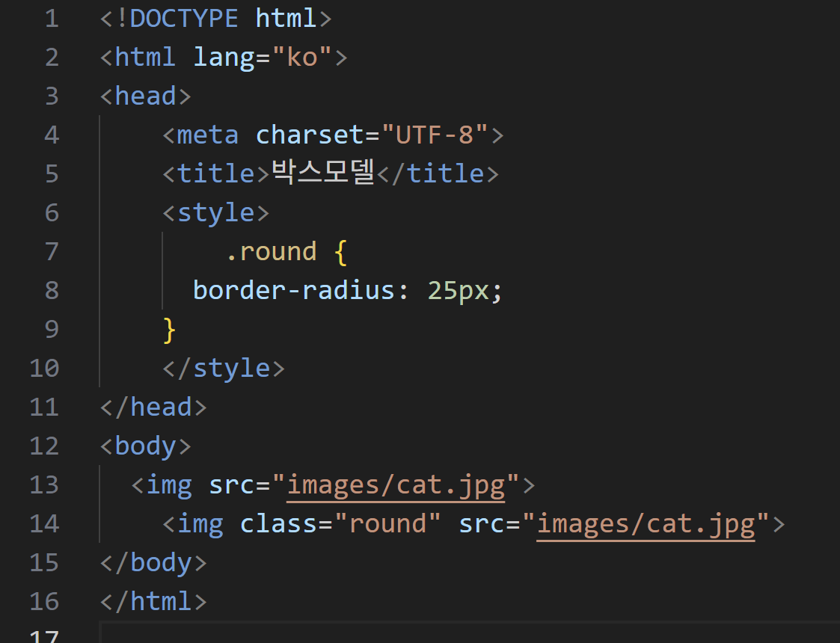The width and height of the screenshot is (840, 643).
Task: Click line number 14 in the gutter
Action: (43, 523)
